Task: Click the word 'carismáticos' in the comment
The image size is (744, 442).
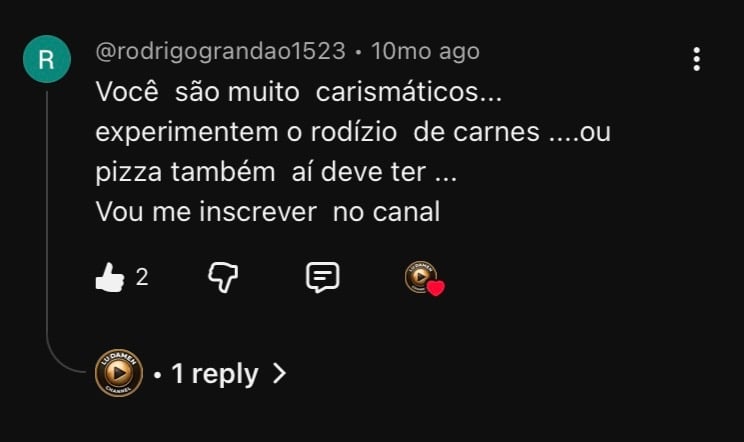Action: click(x=397, y=91)
